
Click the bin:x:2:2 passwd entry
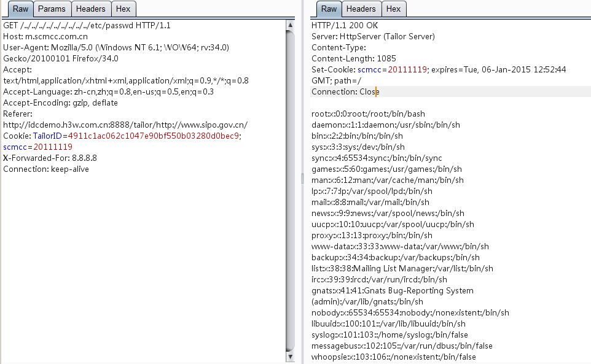coord(357,136)
